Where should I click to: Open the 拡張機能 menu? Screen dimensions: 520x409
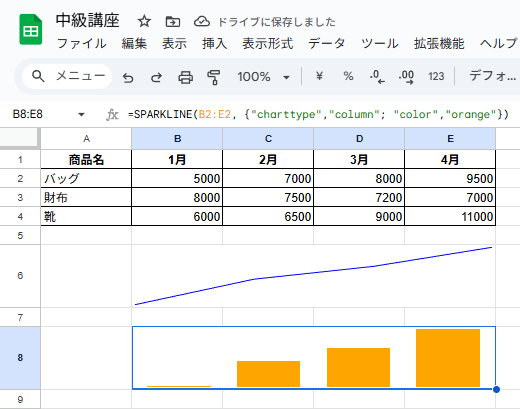[439, 43]
